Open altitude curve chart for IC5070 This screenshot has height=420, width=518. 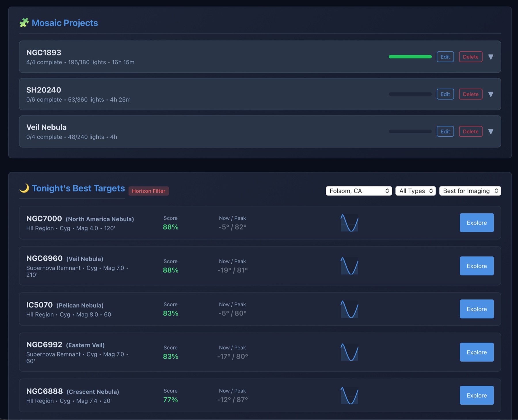point(349,309)
